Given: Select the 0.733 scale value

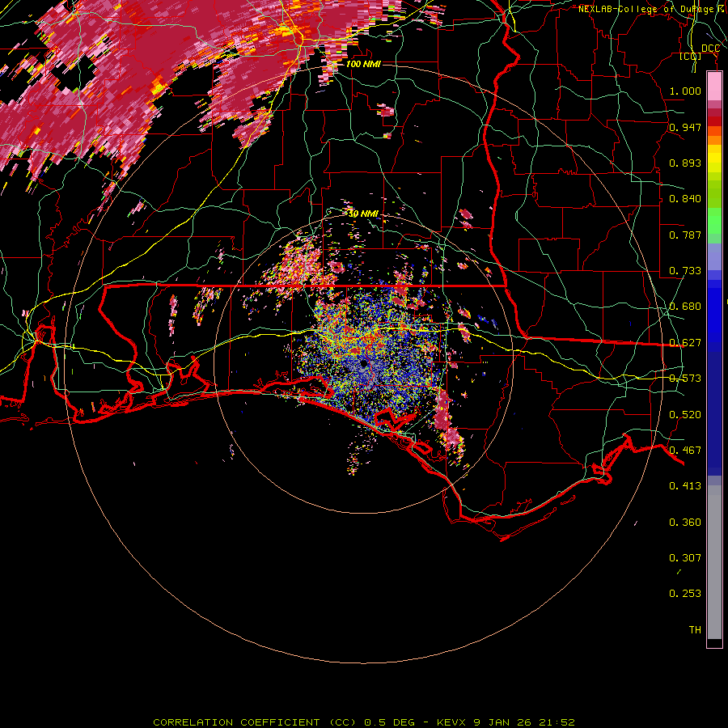Looking at the screenshot, I should 685,271.
